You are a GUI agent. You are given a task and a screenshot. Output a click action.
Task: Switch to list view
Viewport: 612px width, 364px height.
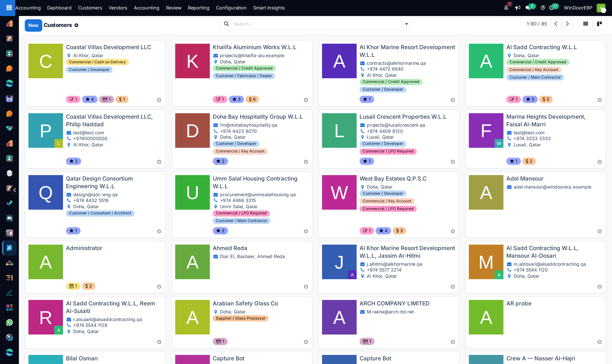tap(585, 24)
